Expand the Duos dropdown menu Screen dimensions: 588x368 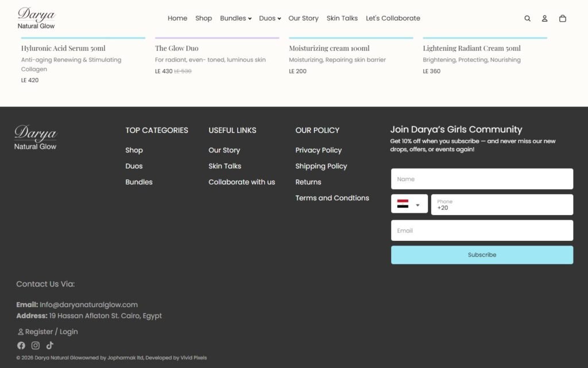point(270,18)
